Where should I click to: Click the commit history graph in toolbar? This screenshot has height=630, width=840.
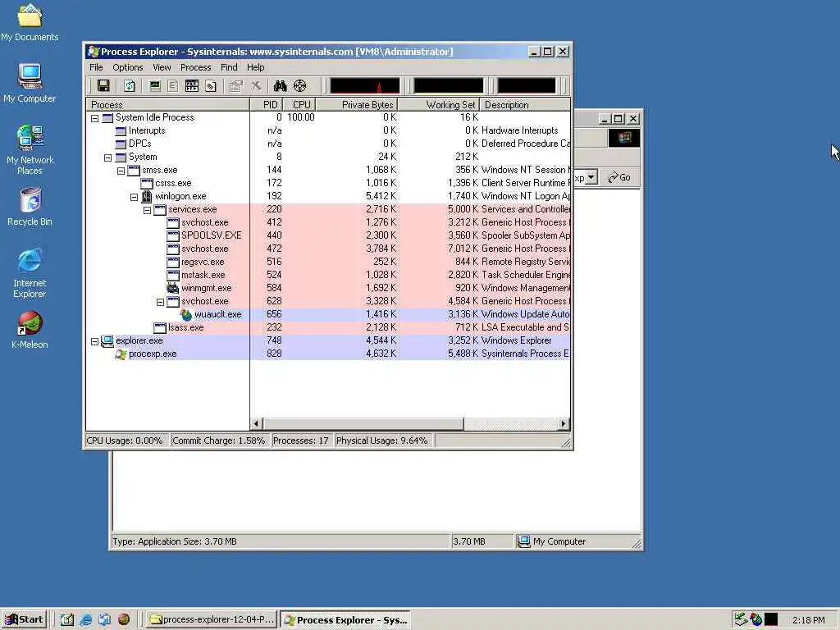(449, 85)
